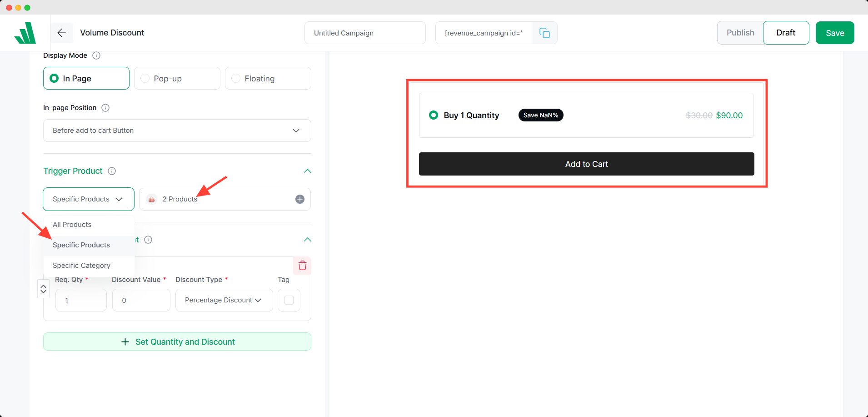Select the Floating display mode
This screenshot has width=868, height=417.
tap(268, 78)
